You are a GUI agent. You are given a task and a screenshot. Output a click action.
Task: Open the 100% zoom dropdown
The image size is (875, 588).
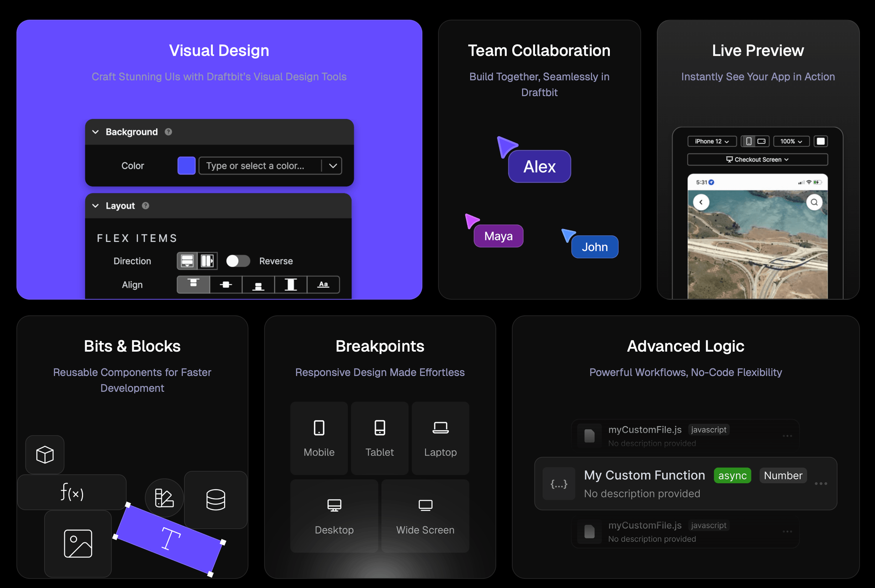click(x=791, y=142)
